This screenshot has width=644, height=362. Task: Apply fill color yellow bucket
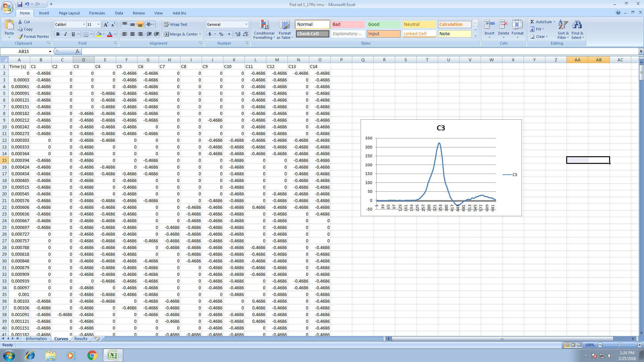point(99,34)
